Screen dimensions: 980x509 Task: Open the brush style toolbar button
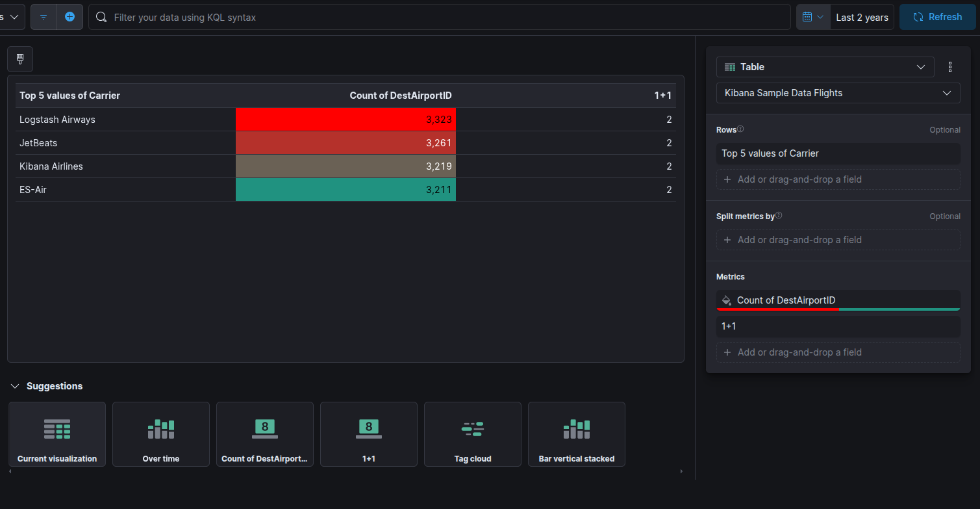(20, 59)
